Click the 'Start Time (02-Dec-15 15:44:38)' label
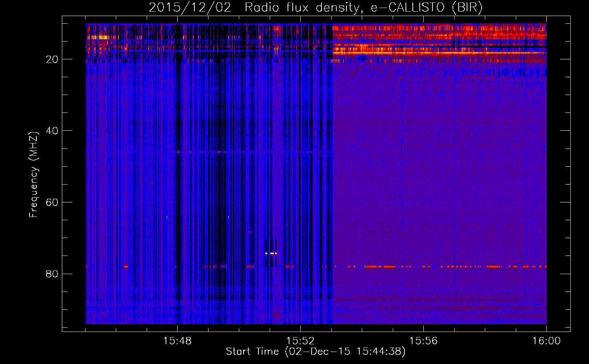The image size is (589, 364). click(x=316, y=352)
